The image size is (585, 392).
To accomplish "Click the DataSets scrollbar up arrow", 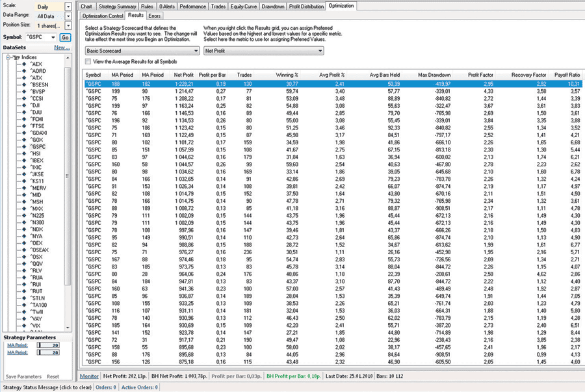I will pos(68,57).
